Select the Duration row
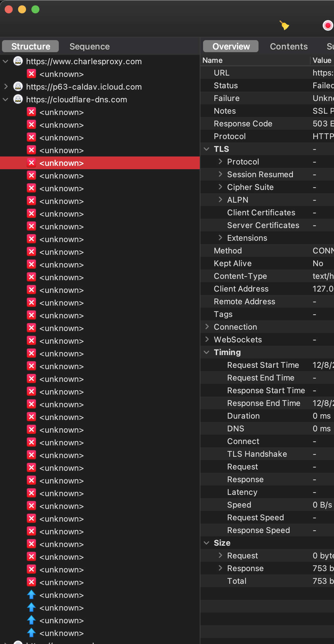Viewport: 334px width, 644px height. (267, 416)
